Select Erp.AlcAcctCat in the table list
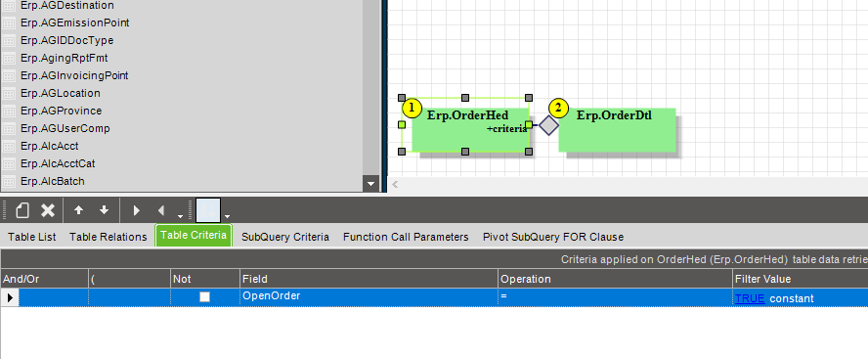Image resolution: width=868 pixels, height=359 pixels. click(58, 164)
